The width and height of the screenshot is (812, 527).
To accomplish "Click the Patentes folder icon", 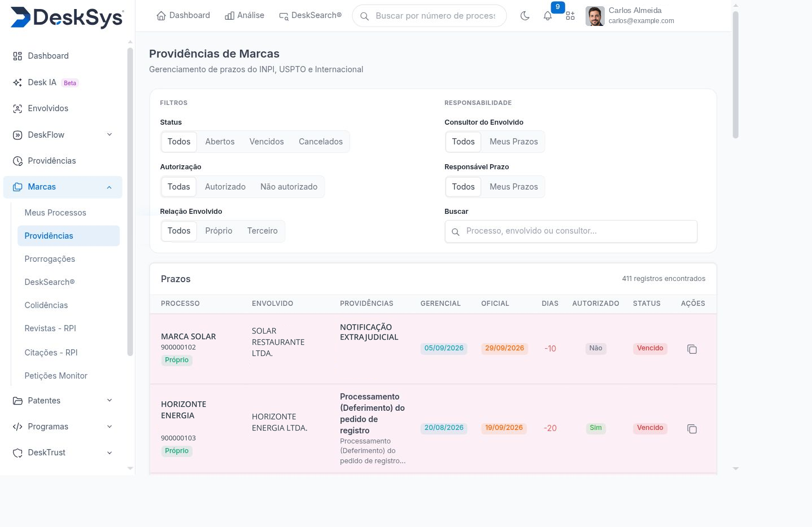I will point(18,401).
